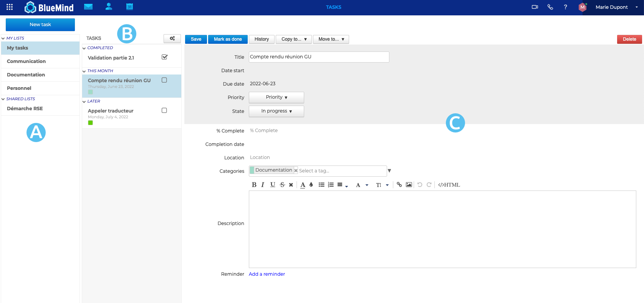Viewport: 644px width, 303px height.
Task: Select the Documentation task list
Action: click(26, 75)
